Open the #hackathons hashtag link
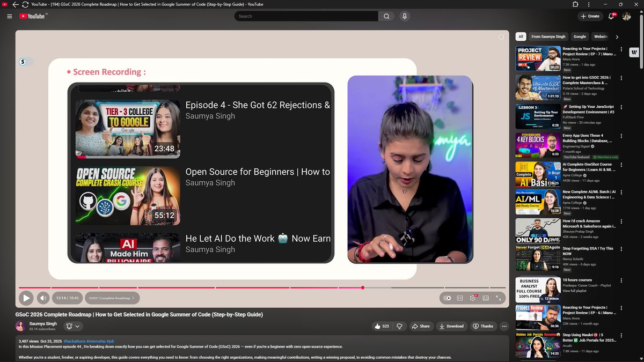 (74, 341)
